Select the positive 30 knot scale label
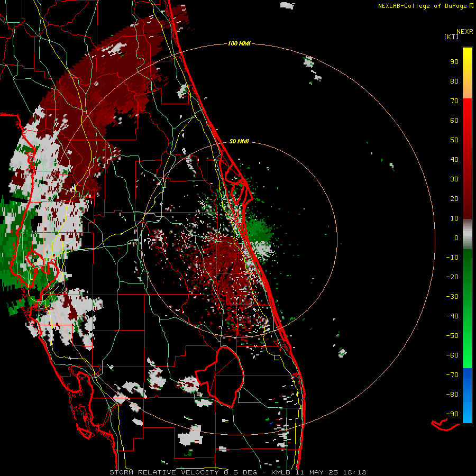The width and height of the screenshot is (476, 476). click(454, 179)
